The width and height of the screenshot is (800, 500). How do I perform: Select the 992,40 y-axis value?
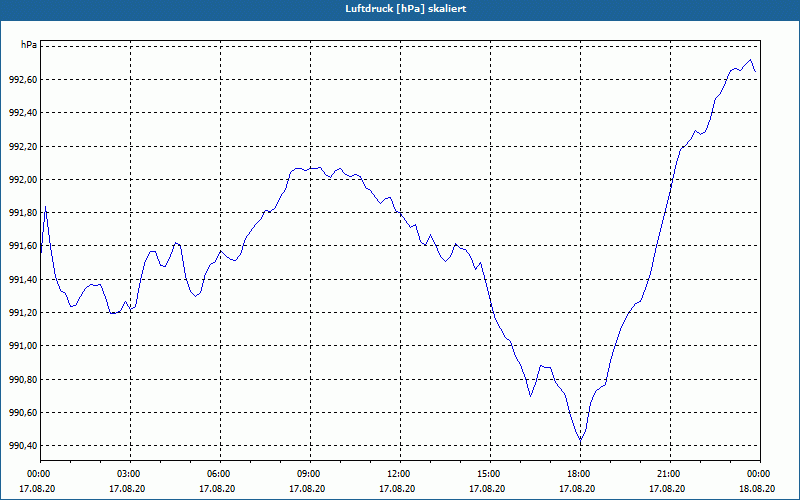(x=22, y=113)
